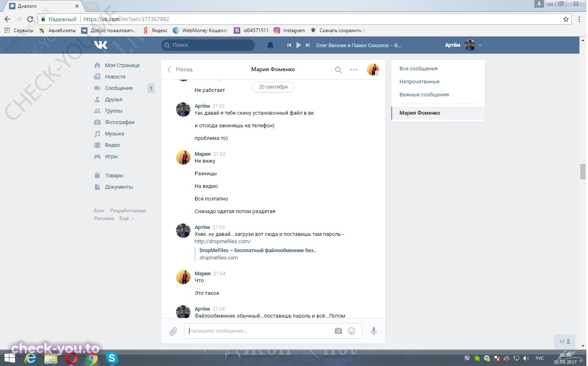This screenshot has width=588, height=366.
Task: Open Сообщения in sidebar
Action: pos(119,88)
